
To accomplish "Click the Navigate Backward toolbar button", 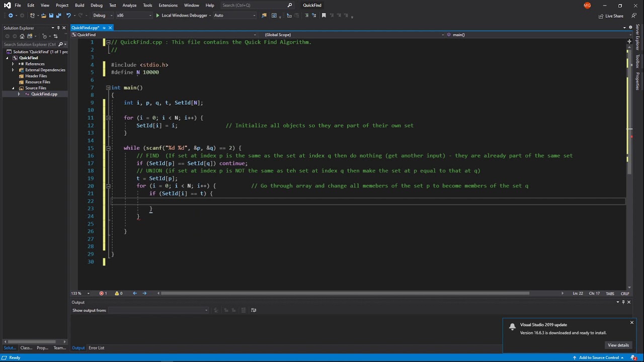I will [11, 16].
